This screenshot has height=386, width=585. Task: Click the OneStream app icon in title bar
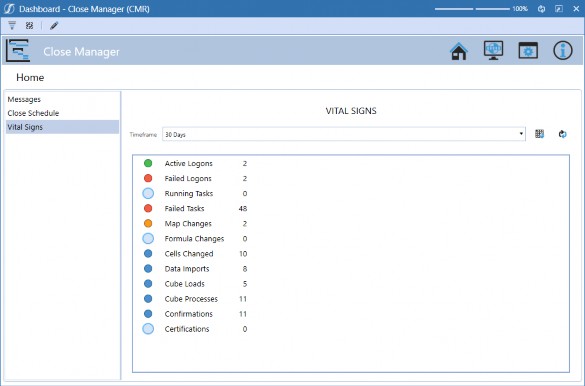click(x=9, y=9)
